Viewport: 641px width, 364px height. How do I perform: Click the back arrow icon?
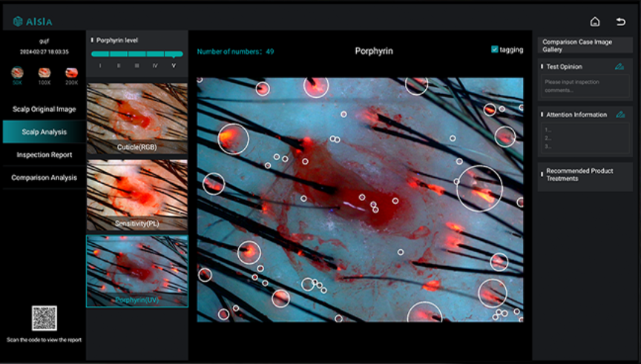tap(621, 21)
